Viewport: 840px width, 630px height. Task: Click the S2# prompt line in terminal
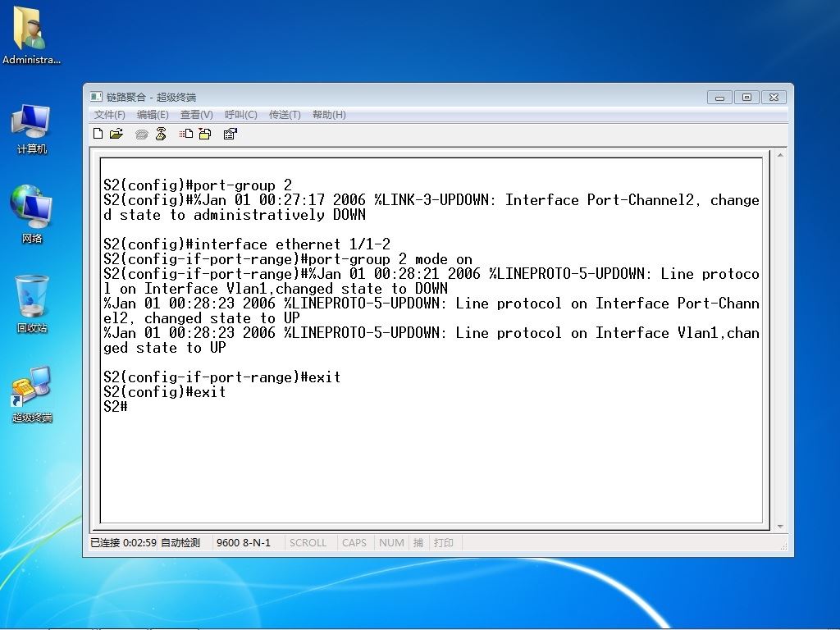point(116,407)
